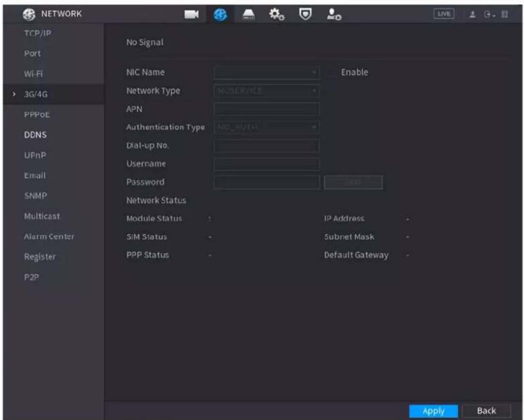This screenshot has height=420, width=524.
Task: Click the logout arrow icon
Action: tap(488, 15)
